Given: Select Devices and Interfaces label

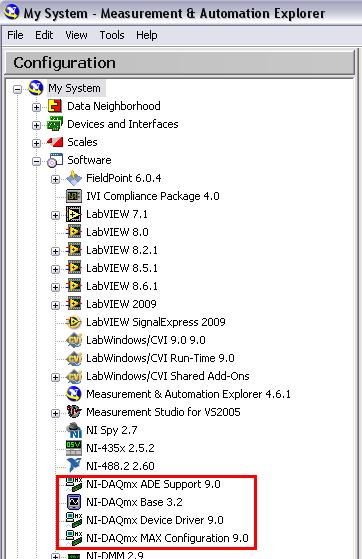Looking at the screenshot, I should (123, 124).
